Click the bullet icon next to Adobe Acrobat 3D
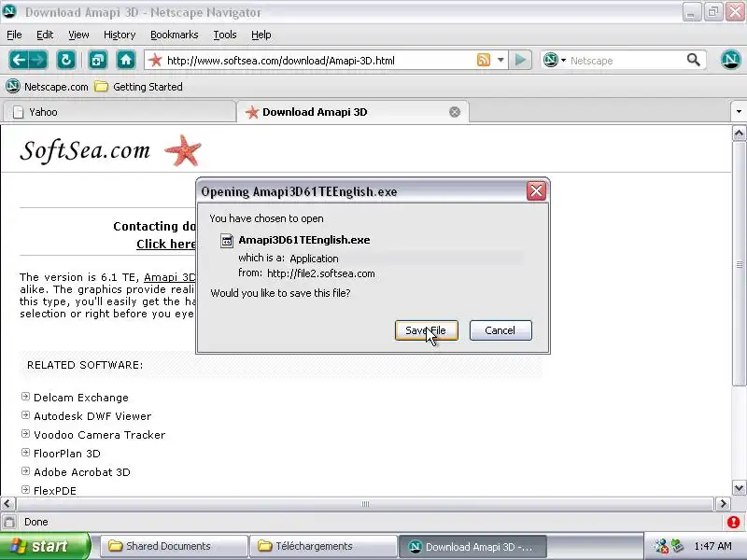 pyautogui.click(x=26, y=471)
